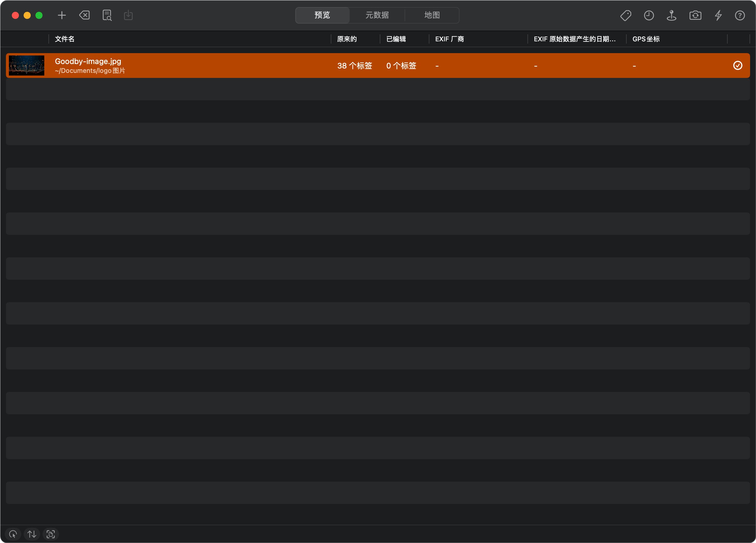Click the plus icon to add files
The width and height of the screenshot is (756, 543).
[62, 15]
